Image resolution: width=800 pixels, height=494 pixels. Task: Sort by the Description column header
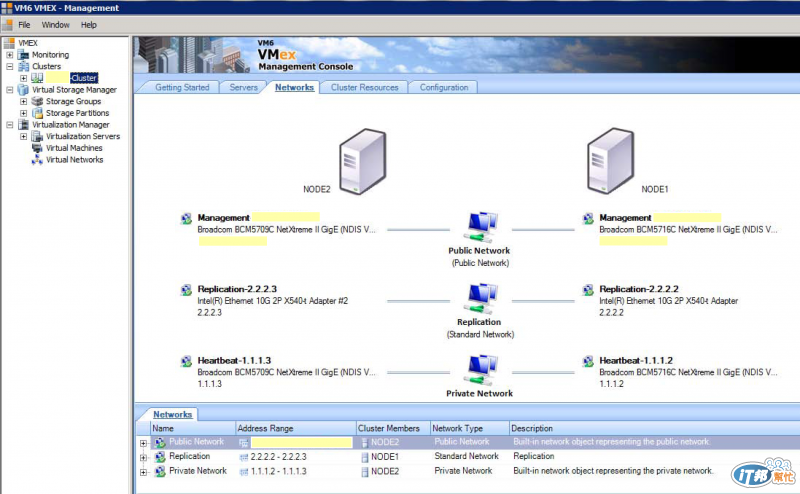(x=655, y=428)
